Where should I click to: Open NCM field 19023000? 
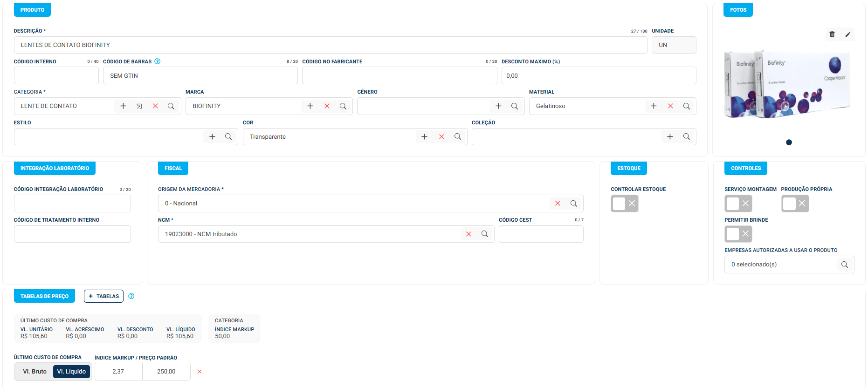[x=326, y=234]
